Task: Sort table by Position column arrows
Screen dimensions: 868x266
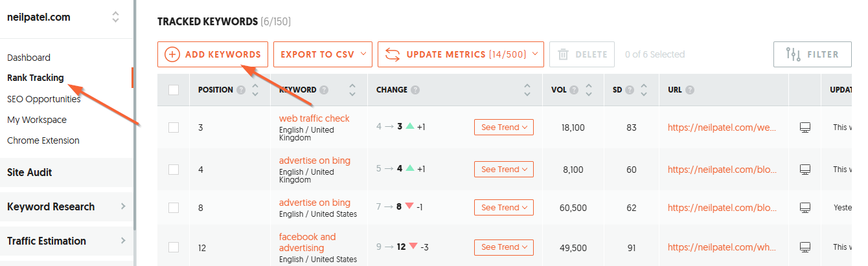Action: pyautogui.click(x=255, y=90)
